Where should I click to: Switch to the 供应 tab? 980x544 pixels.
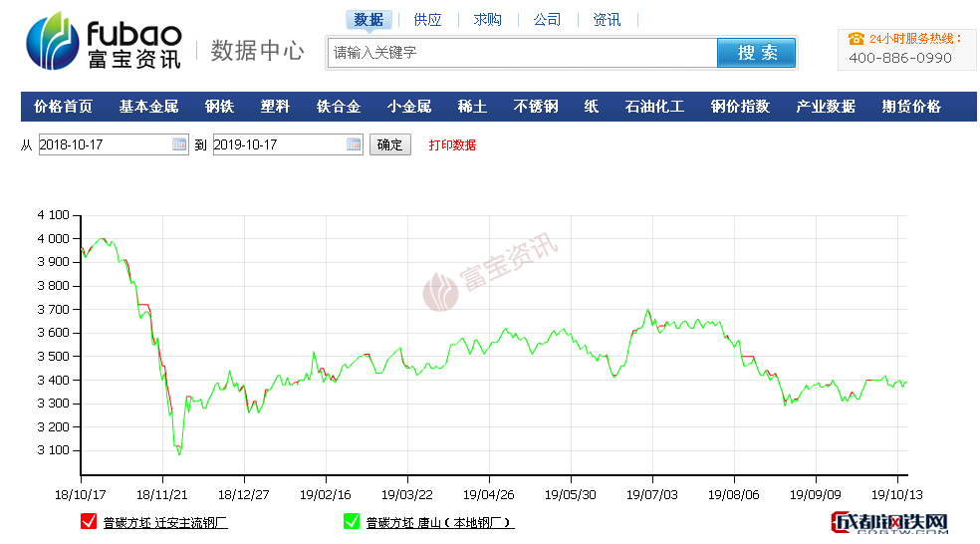pyautogui.click(x=427, y=20)
